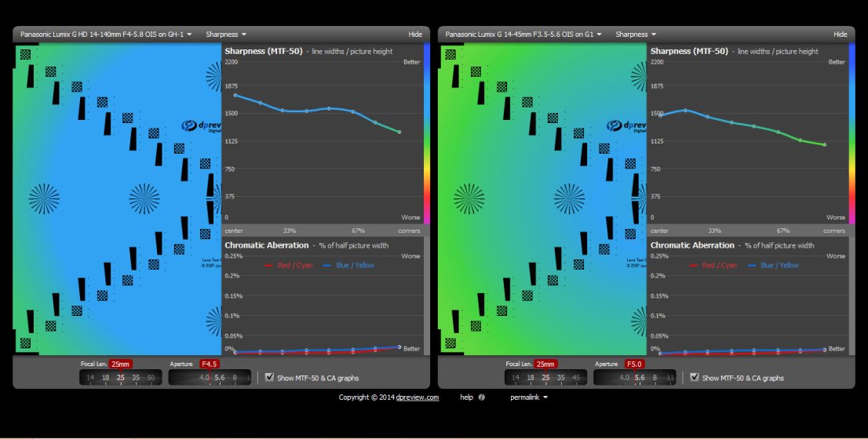
Task: Uncheck Show MTF-50 & CA graphs in left panel
Action: (270, 377)
